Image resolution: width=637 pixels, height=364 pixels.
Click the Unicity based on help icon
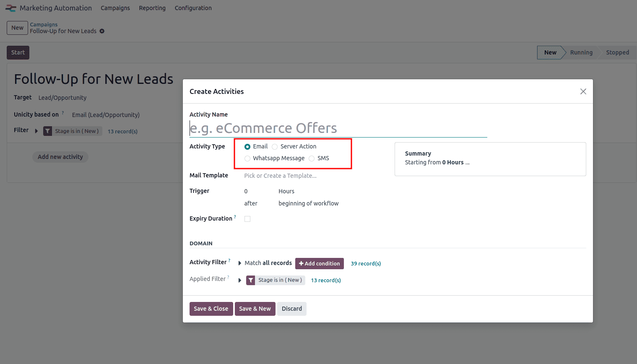(63, 113)
